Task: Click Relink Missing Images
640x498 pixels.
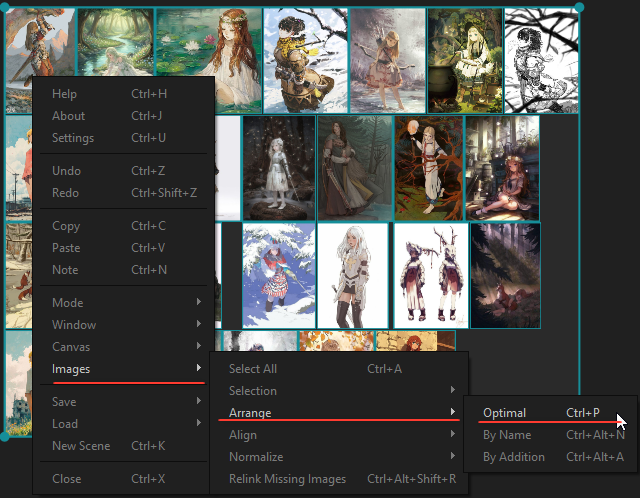Action: click(x=339, y=479)
